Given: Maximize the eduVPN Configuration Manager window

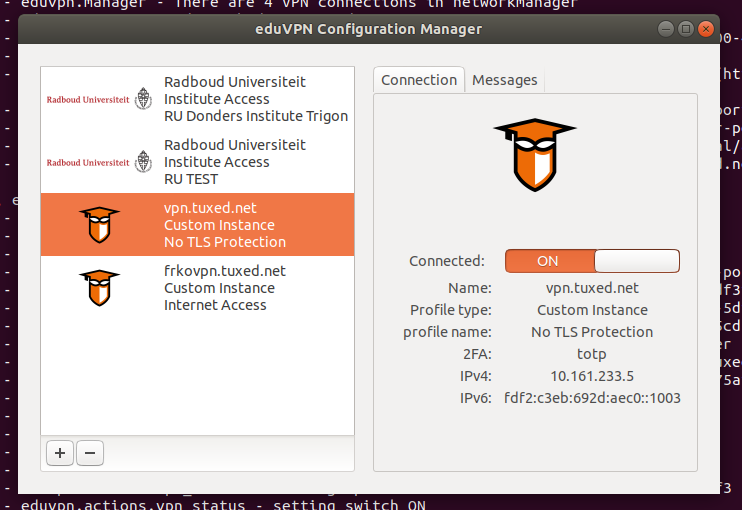Looking at the screenshot, I should [x=686, y=29].
